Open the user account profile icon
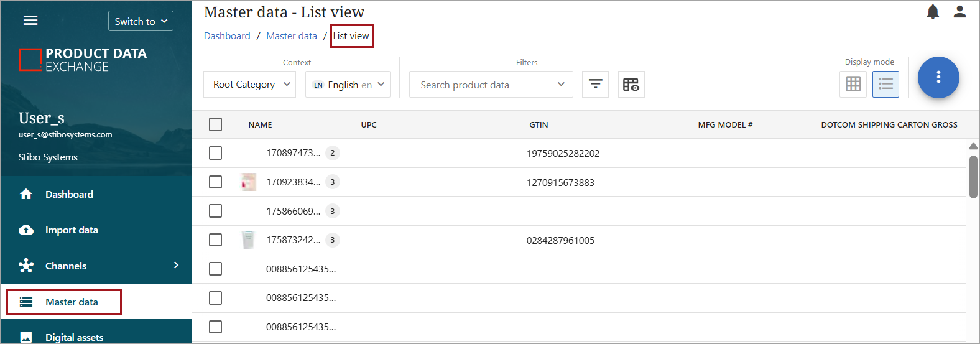Image resolution: width=980 pixels, height=344 pixels. pos(959,12)
